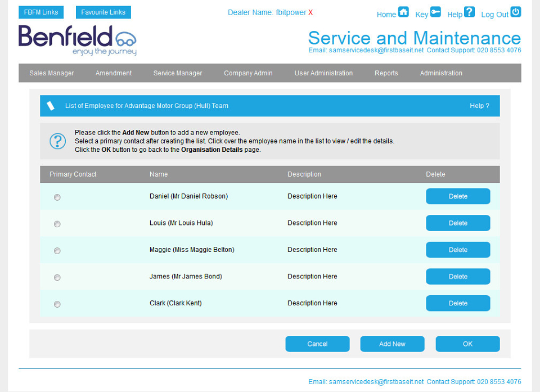
Task: Click the Help ? link in blue header
Action: (479, 106)
